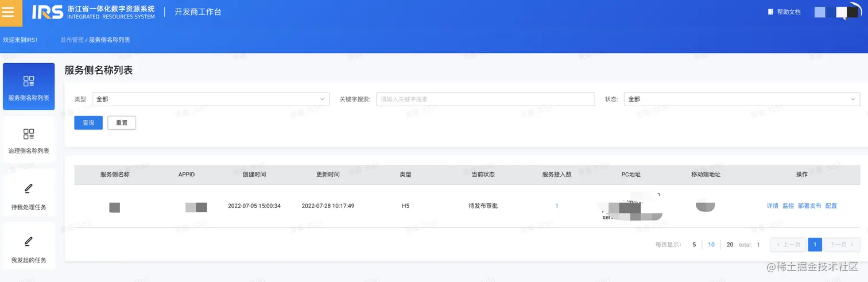Click the 待发布审批 status cell
868x282 pixels.
point(483,206)
